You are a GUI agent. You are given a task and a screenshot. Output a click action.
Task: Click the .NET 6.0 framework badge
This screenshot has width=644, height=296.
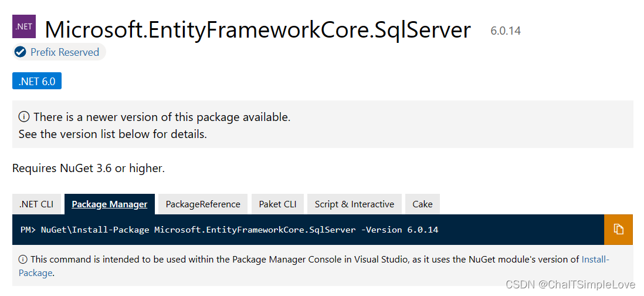37,82
